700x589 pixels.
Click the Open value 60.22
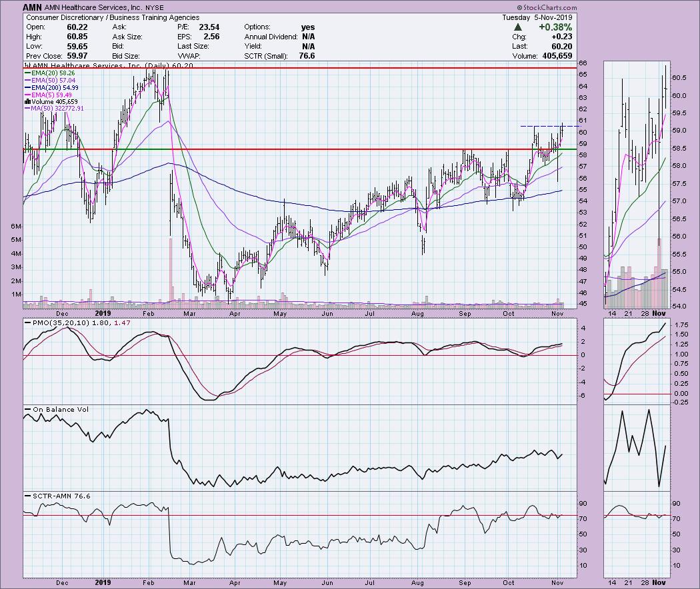[x=77, y=27]
